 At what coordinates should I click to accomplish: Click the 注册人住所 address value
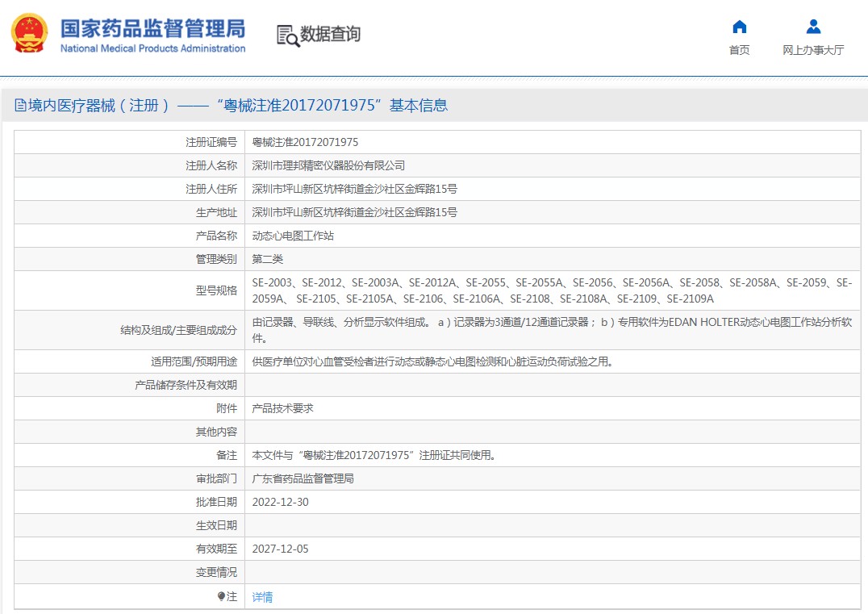[x=354, y=189]
